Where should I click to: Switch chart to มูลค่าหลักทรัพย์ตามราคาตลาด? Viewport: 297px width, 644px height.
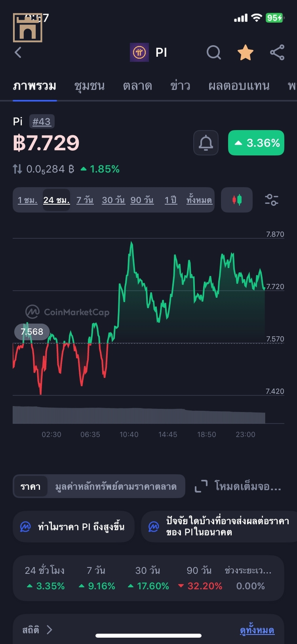point(116,487)
